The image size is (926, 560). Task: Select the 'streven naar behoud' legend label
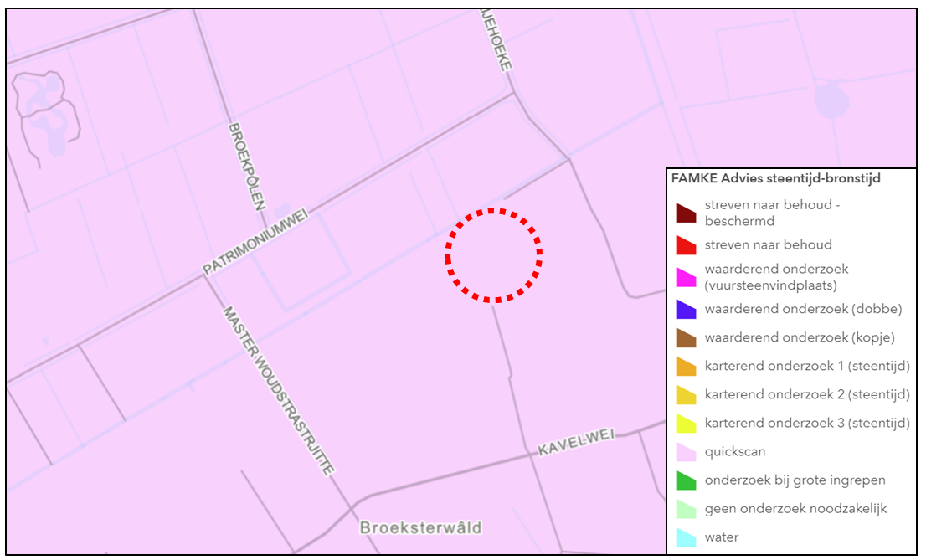pyautogui.click(x=769, y=244)
